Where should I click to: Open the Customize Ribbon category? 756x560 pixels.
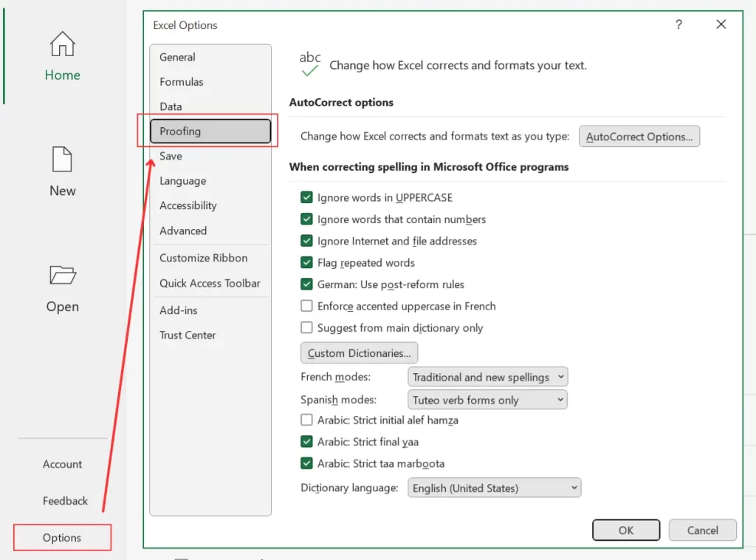(x=210, y=258)
